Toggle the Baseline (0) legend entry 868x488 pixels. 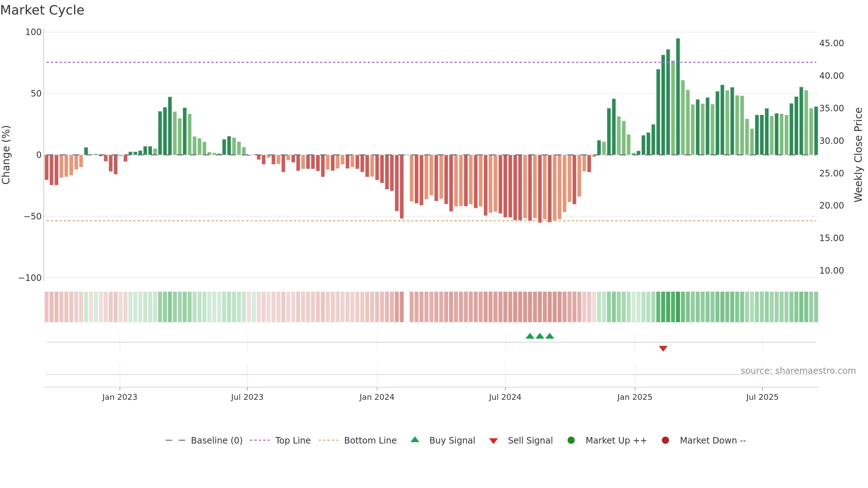coord(204,440)
